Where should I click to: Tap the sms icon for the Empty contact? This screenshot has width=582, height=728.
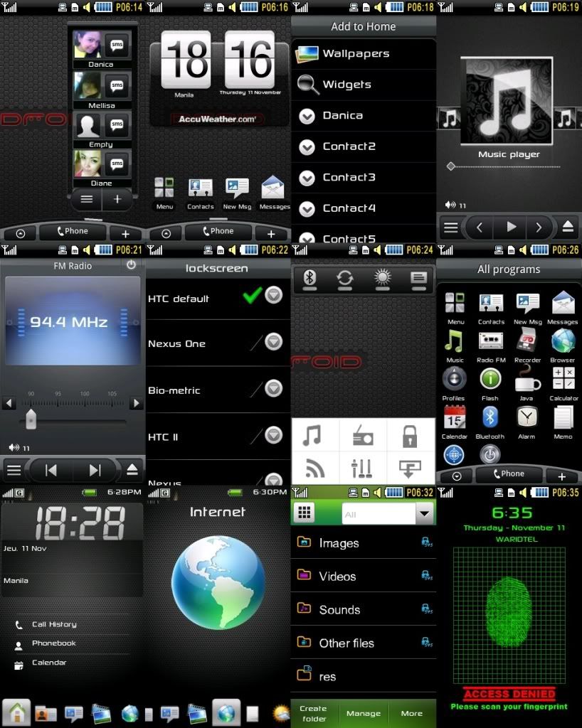click(x=117, y=124)
